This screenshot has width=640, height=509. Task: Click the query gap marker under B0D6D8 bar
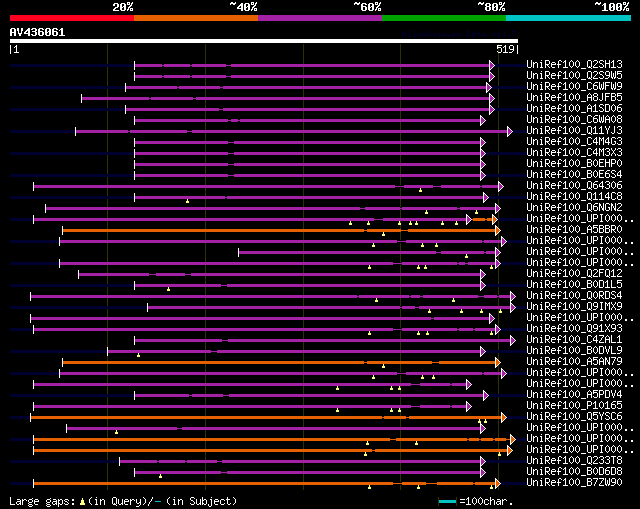[160, 476]
